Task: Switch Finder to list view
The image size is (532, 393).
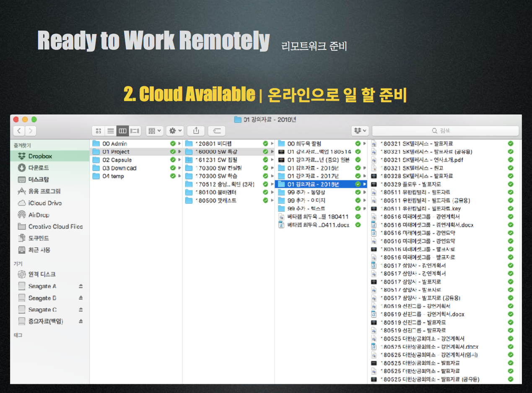Action: (110, 130)
